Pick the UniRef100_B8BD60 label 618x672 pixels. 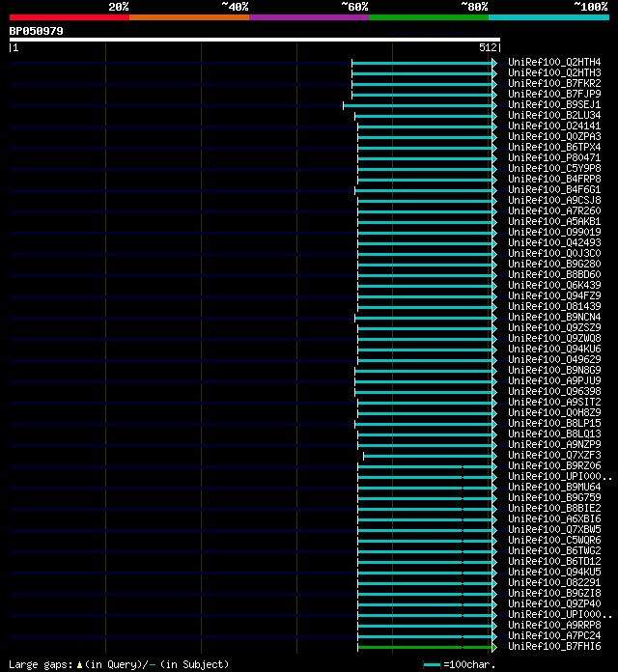(x=554, y=274)
